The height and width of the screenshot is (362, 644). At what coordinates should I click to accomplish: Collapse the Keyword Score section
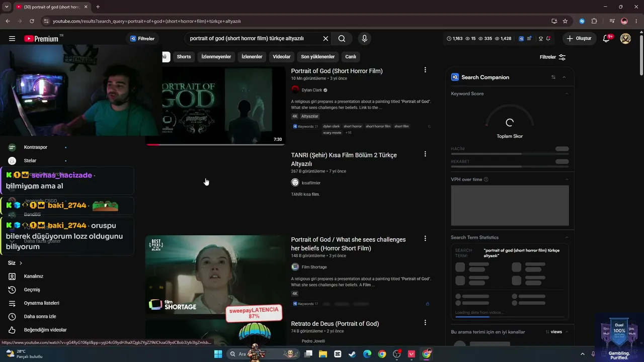[567, 94]
